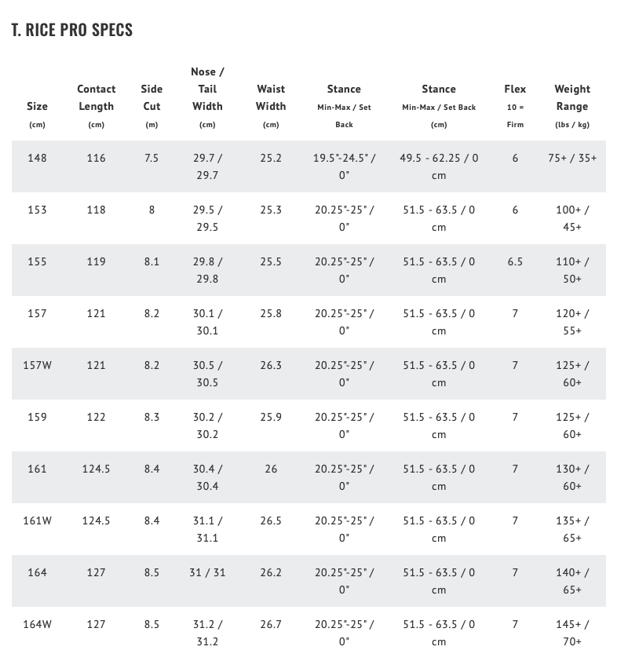Select the 148 size row label

click(x=37, y=158)
